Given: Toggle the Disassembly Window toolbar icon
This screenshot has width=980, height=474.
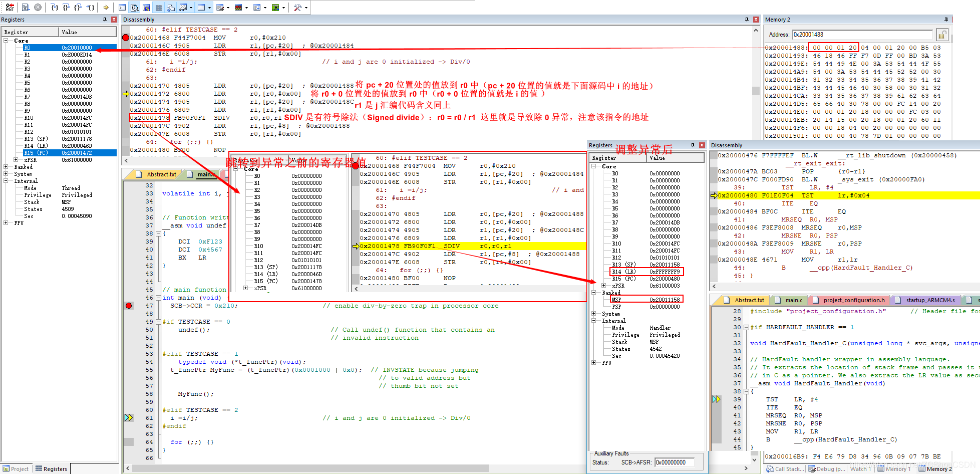Looking at the screenshot, I should pyautogui.click(x=134, y=8).
